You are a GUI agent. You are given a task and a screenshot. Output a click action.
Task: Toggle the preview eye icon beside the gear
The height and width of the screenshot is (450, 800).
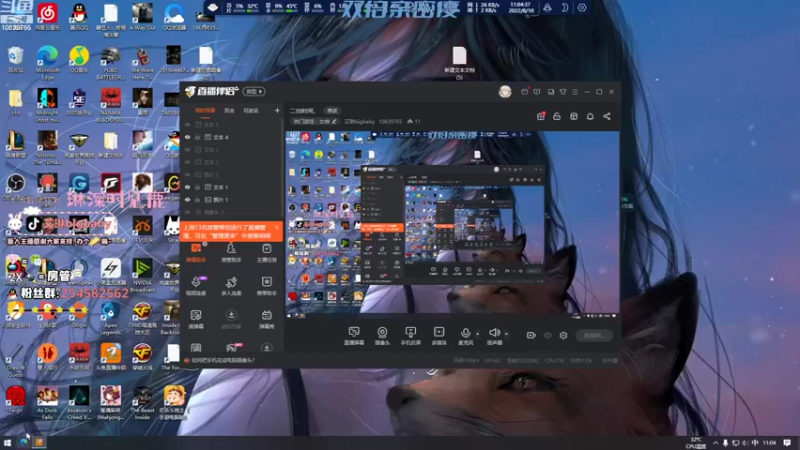pyautogui.click(x=547, y=335)
